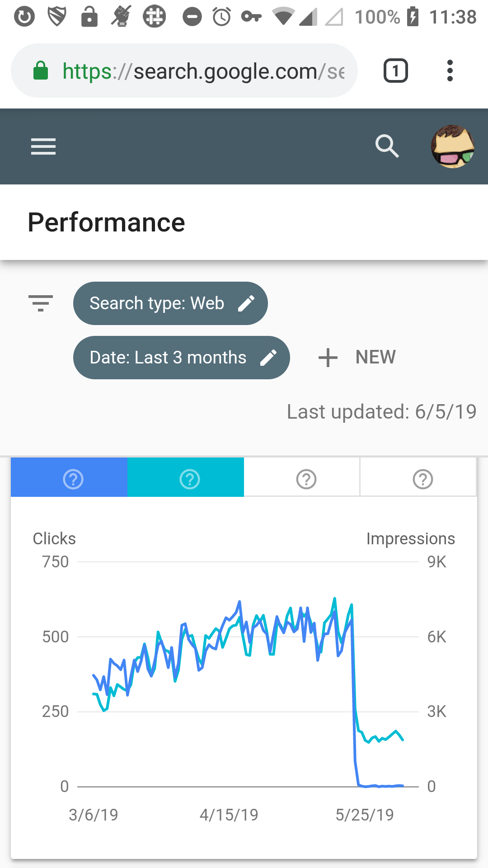This screenshot has width=488, height=868.
Task: Click the Date filter pencil icon
Action: click(x=268, y=358)
